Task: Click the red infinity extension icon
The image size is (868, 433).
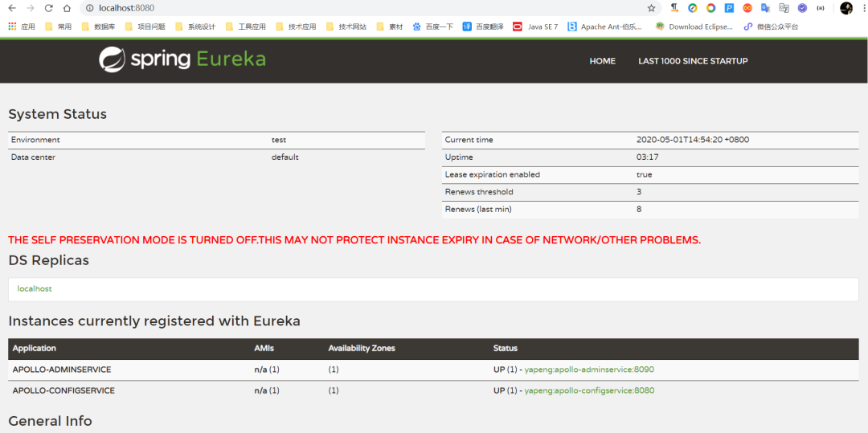Action: click(748, 8)
